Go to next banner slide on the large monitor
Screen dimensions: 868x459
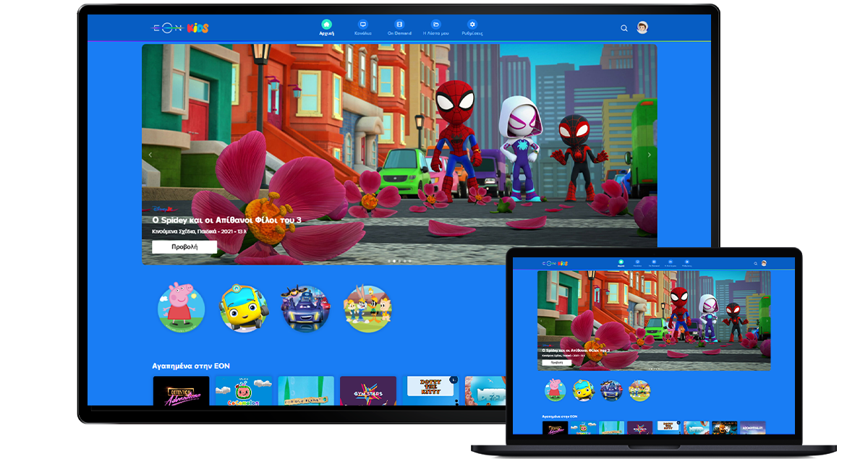tap(649, 155)
